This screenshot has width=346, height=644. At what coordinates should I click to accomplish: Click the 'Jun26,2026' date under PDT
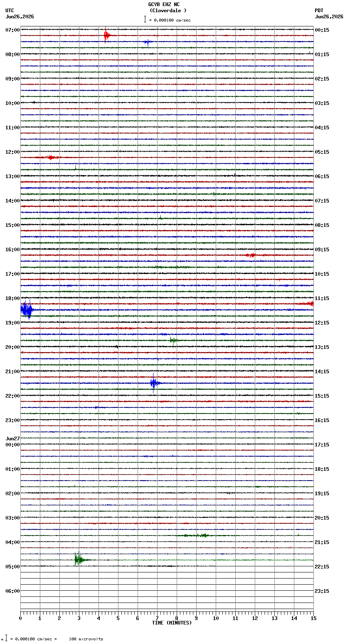tap(329, 17)
